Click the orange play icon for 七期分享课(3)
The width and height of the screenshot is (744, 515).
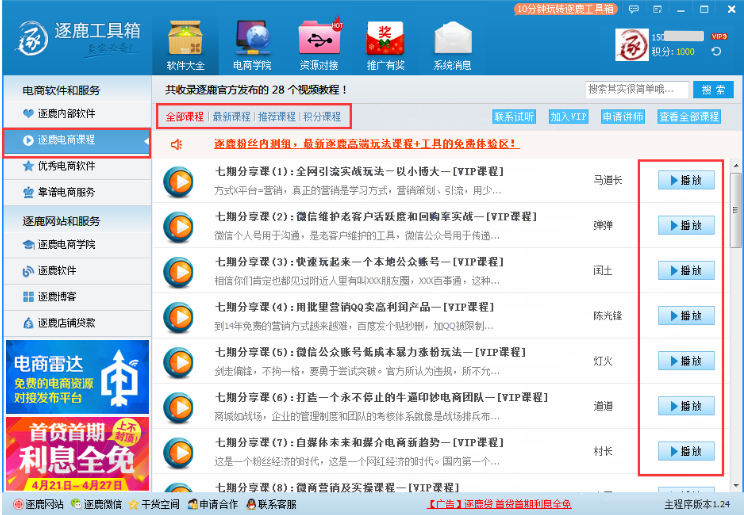coord(178,272)
